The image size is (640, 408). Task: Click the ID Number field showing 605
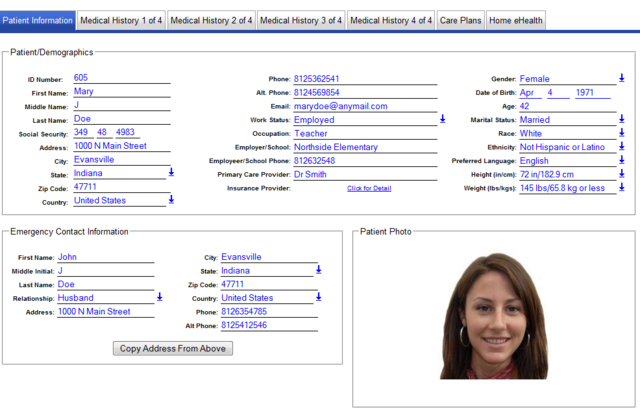coord(122,78)
